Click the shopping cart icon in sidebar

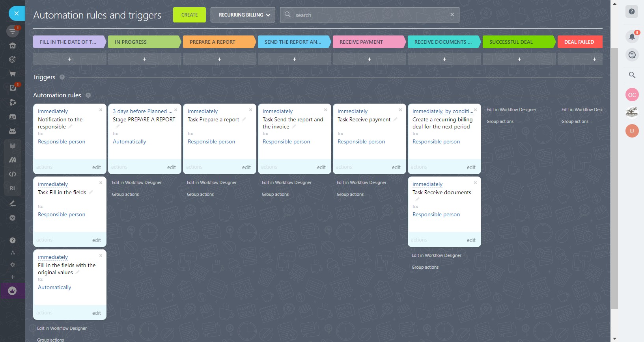[13, 73]
